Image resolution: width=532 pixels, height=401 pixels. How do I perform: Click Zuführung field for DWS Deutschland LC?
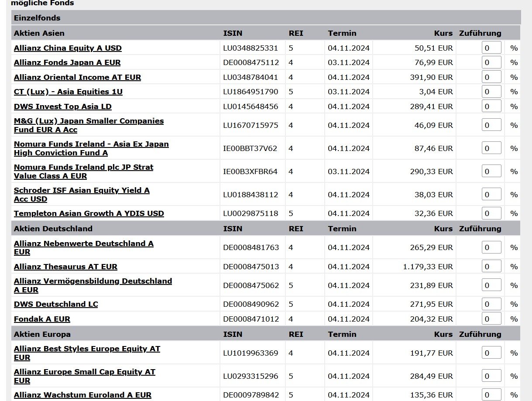[491, 304]
